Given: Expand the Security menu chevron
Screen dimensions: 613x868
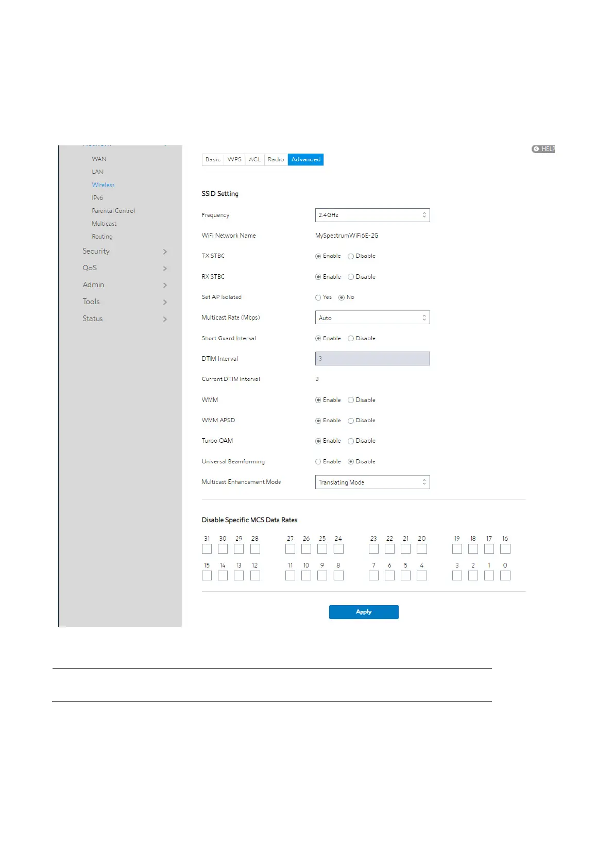Looking at the screenshot, I should point(165,252).
